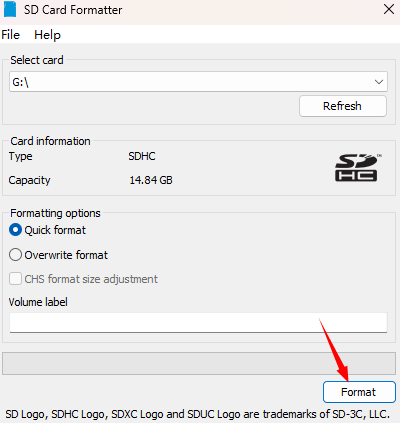
Task: Click into the Volume label field
Action: tap(198, 322)
